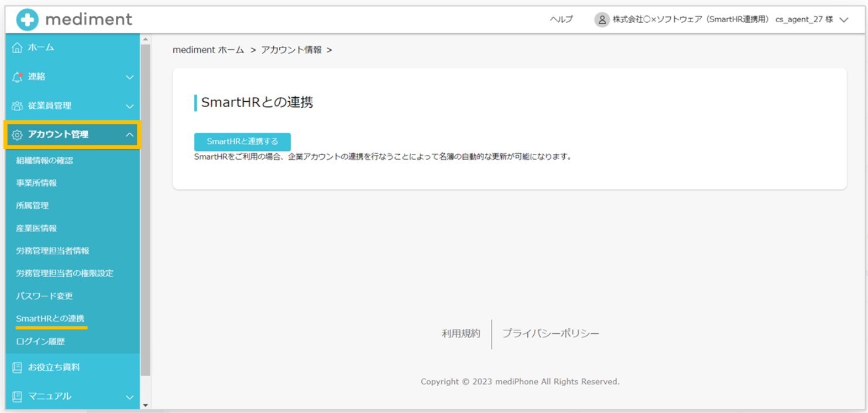Image resolution: width=868 pixels, height=413 pixels.
Task: Expand the マニュアル menu chevron
Action: click(x=130, y=397)
